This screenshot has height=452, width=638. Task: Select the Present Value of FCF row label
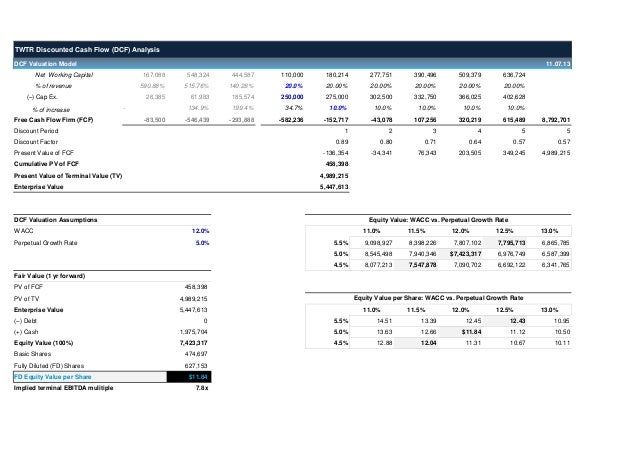(x=44, y=153)
